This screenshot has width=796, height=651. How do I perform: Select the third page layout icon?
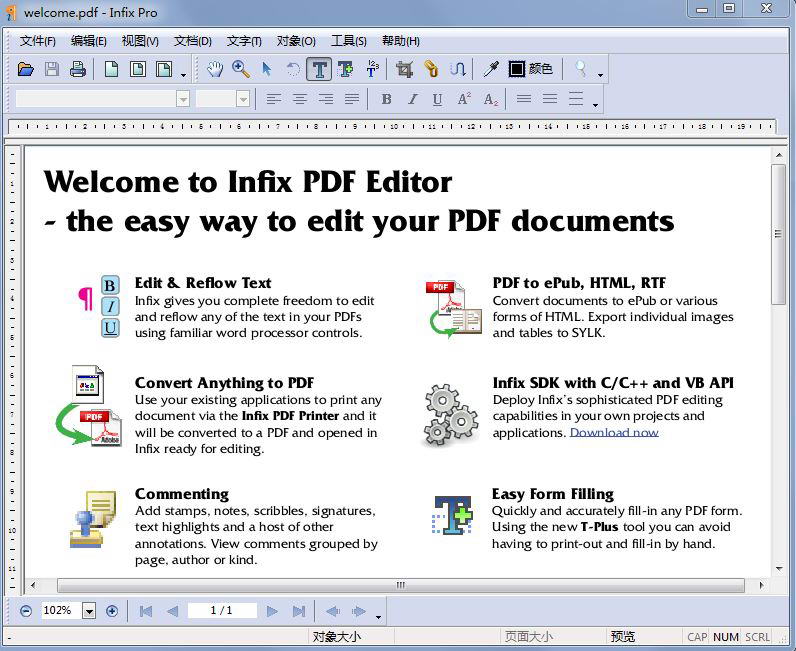click(x=164, y=69)
